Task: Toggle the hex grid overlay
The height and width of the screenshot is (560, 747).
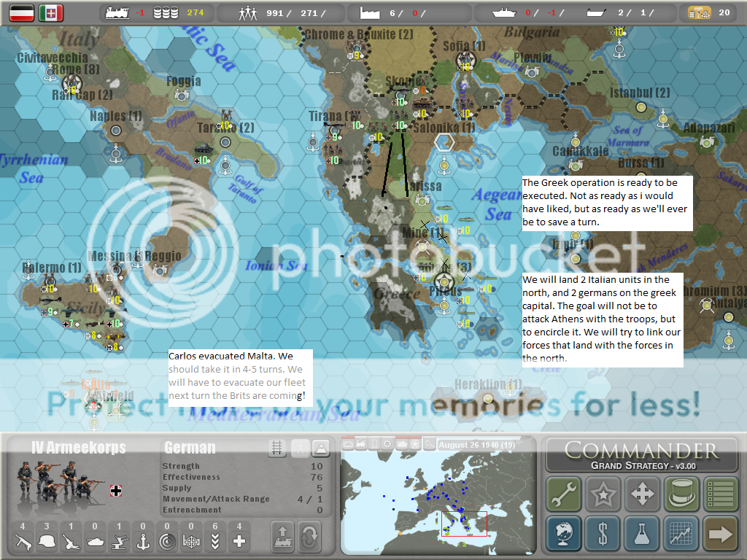Action: coord(276,448)
